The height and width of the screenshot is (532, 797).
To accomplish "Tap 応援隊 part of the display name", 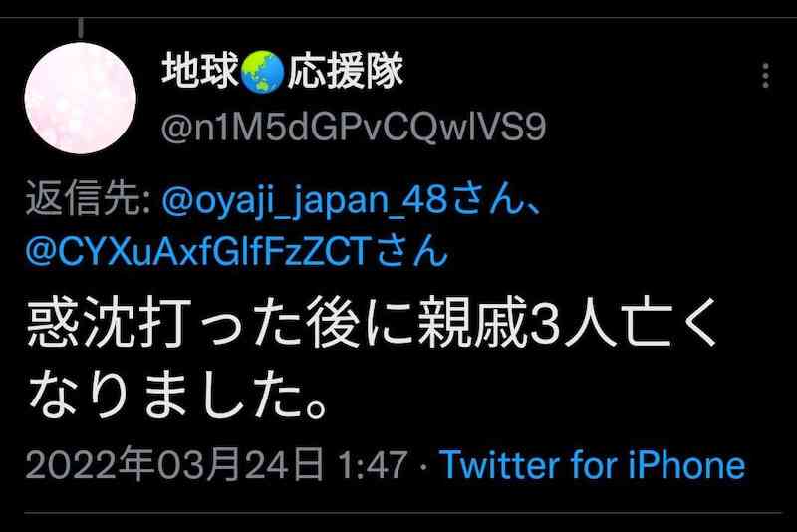I will click(x=346, y=71).
